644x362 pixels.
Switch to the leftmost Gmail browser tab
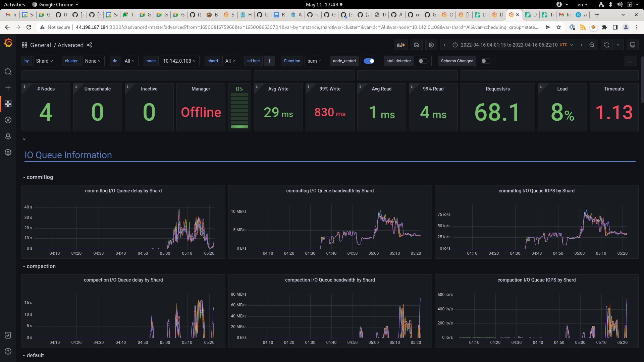[x=11, y=15]
